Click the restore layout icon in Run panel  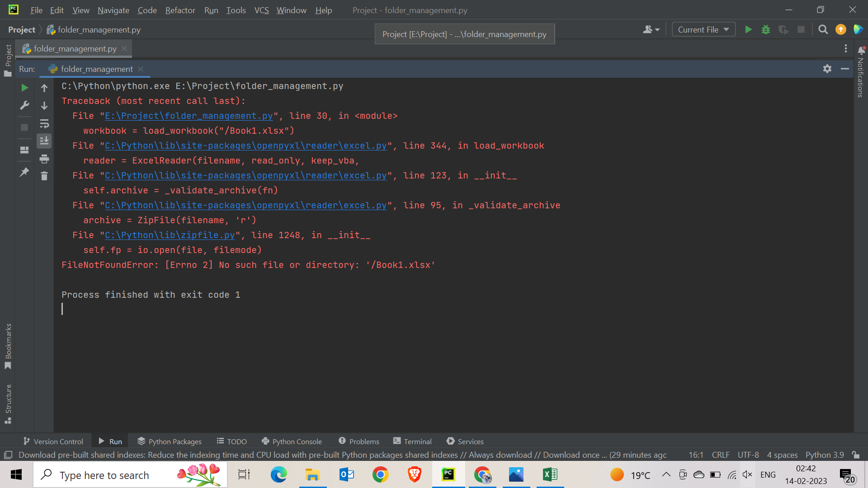[x=24, y=150]
